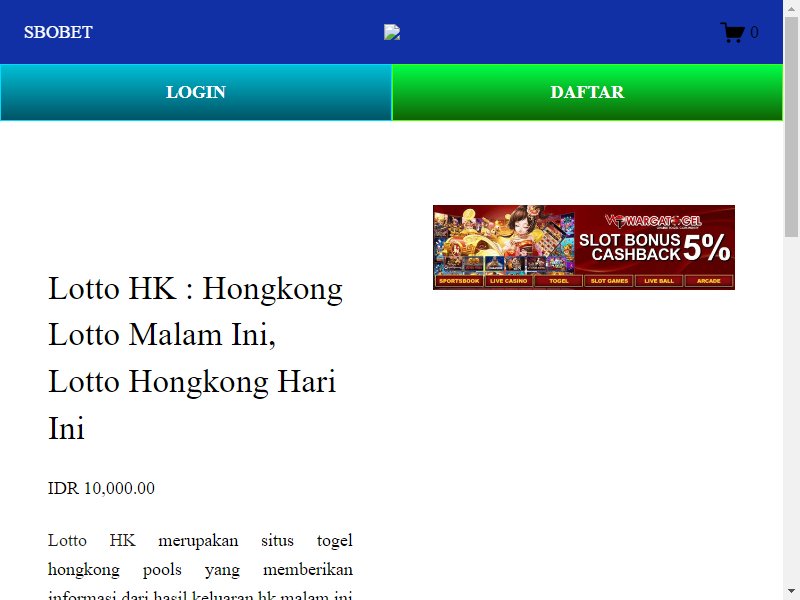Viewport: 800px width, 600px height.
Task: Click the LOGIN button
Action: (196, 92)
